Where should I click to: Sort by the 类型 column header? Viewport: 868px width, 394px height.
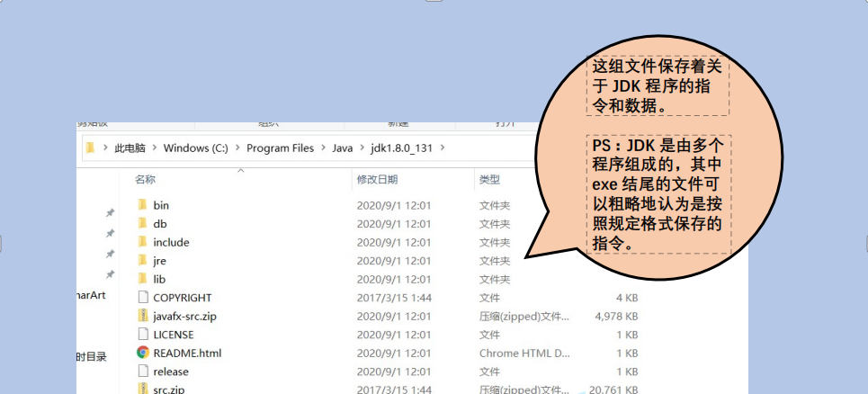(x=489, y=179)
